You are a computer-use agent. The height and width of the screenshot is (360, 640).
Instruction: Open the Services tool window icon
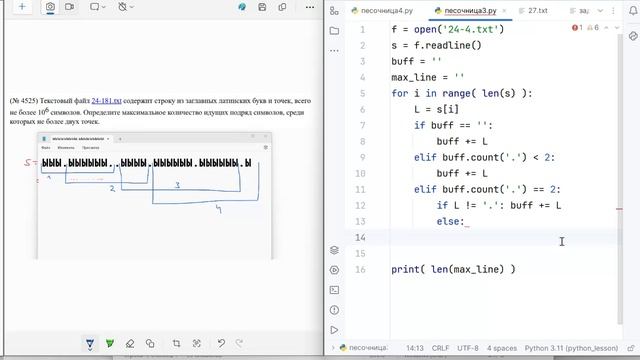334,270
